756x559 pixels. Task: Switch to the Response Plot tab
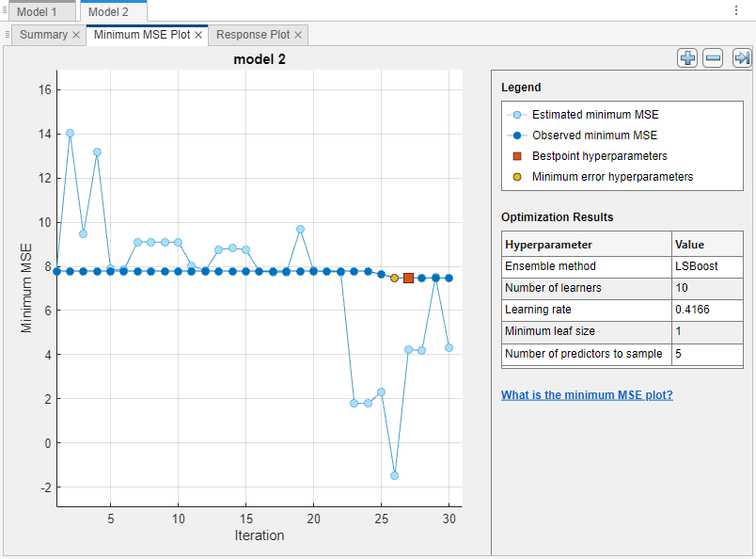pos(253,35)
